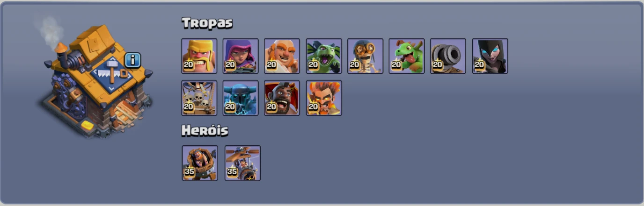Select the Bomber skeleton with goggles
644x206 pixels.
coord(365,56)
